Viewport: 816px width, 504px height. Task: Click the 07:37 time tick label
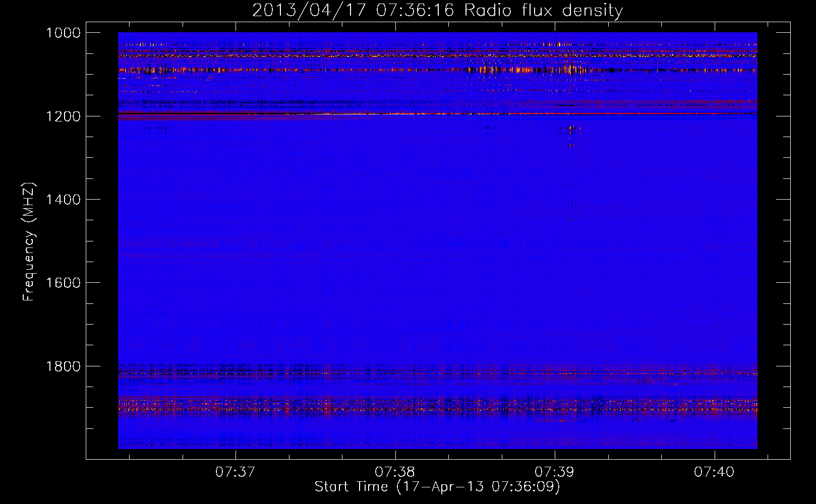[x=235, y=472]
